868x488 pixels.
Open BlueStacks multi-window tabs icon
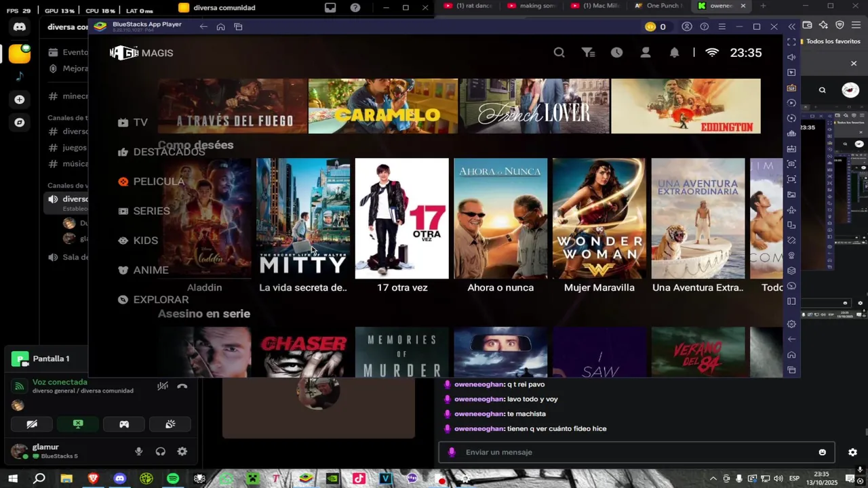pos(238,26)
